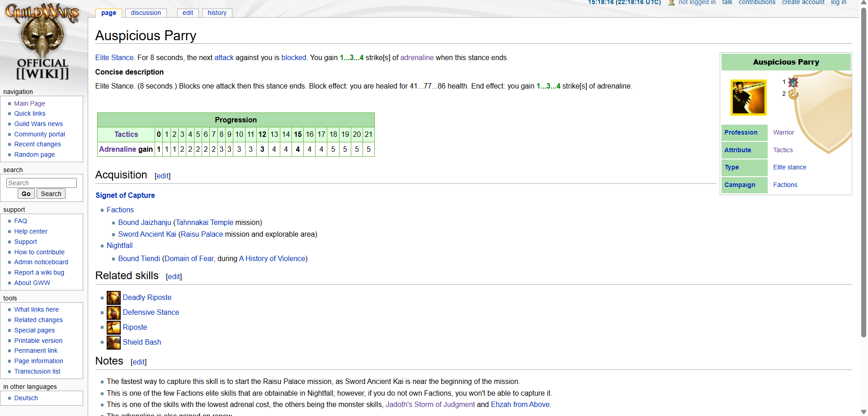
Task: Click the log in link
Action: point(839,2)
